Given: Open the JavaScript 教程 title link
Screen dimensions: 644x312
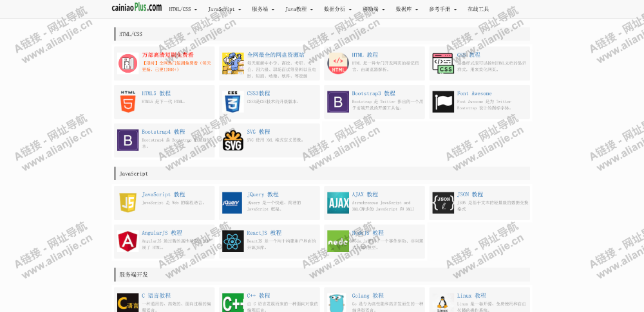Looking at the screenshot, I should [x=164, y=194].
